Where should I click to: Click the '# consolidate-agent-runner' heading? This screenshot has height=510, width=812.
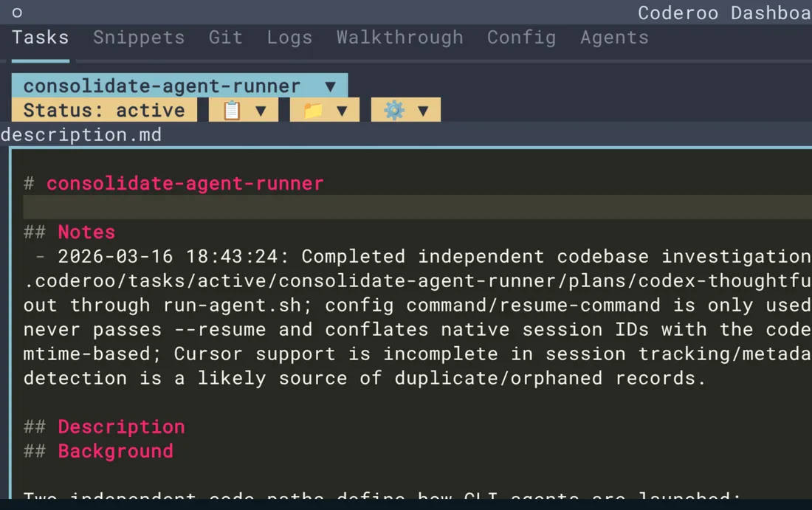pyautogui.click(x=173, y=183)
